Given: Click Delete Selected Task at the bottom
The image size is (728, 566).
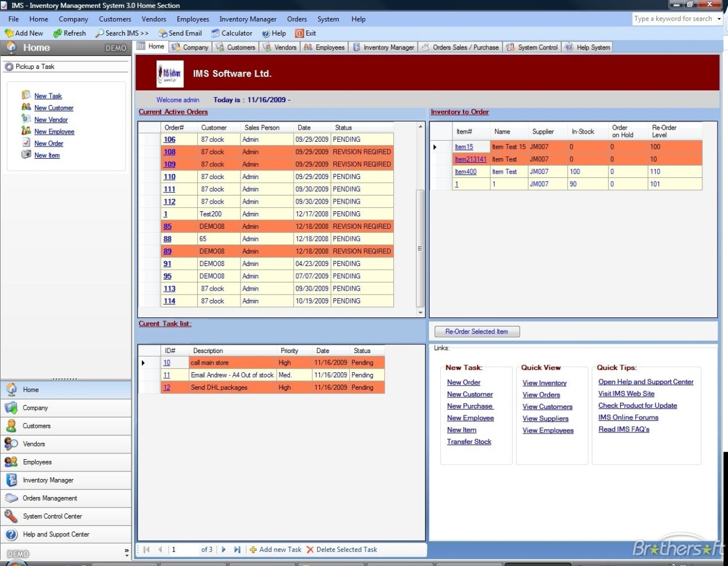Looking at the screenshot, I should (343, 550).
